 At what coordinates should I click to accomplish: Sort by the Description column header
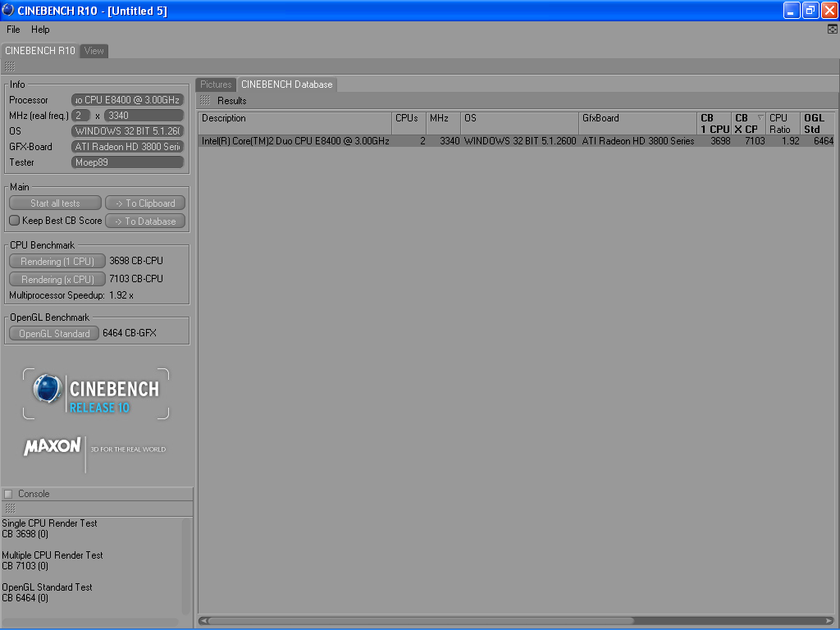(x=294, y=123)
